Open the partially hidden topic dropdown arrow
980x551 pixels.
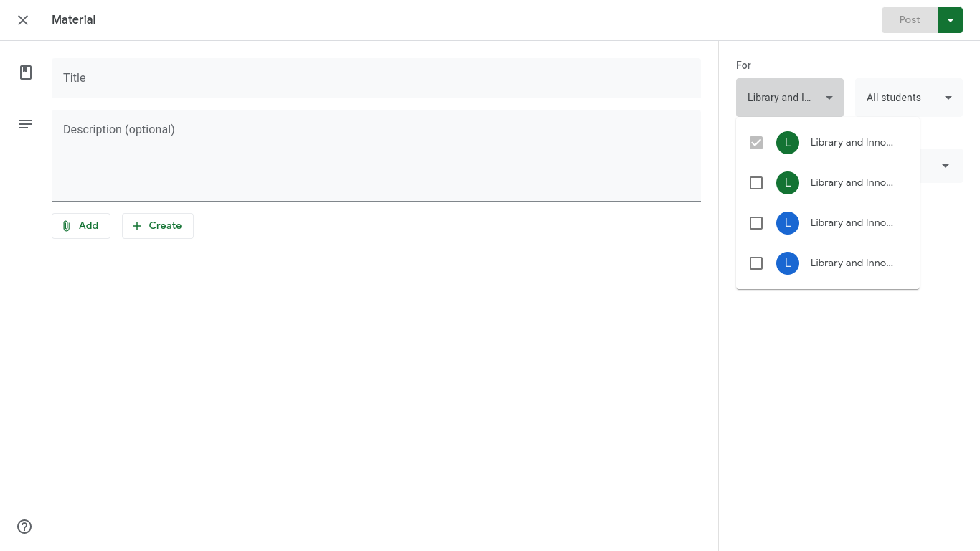[x=945, y=166]
